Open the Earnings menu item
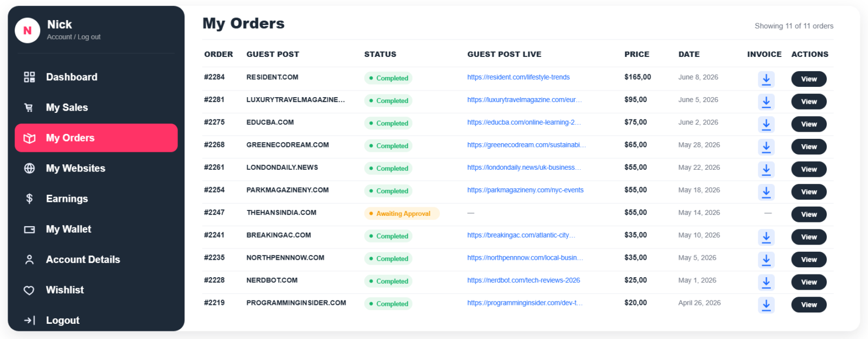 point(96,199)
